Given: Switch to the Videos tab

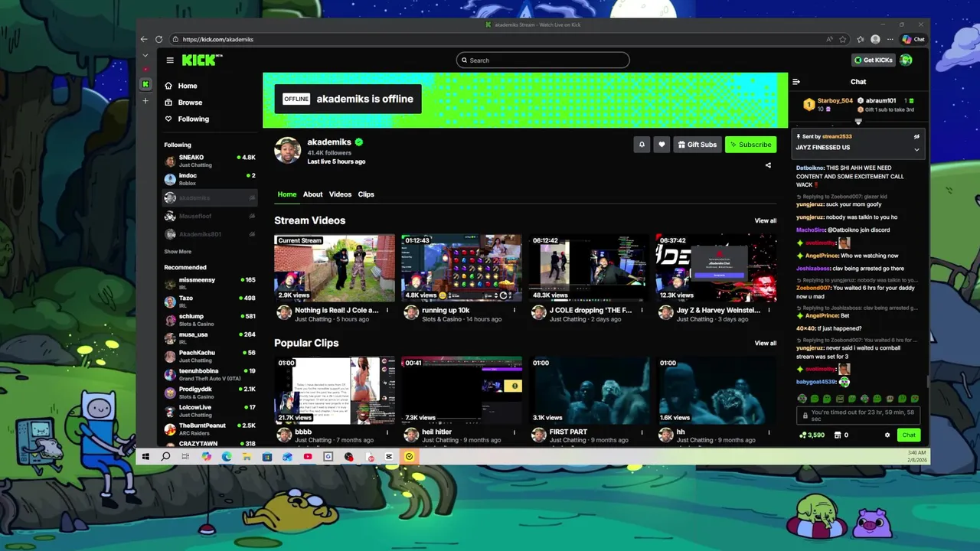Looking at the screenshot, I should click(340, 194).
